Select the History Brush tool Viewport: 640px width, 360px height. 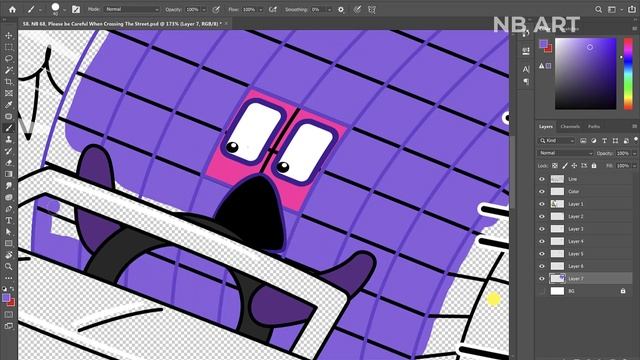point(9,151)
